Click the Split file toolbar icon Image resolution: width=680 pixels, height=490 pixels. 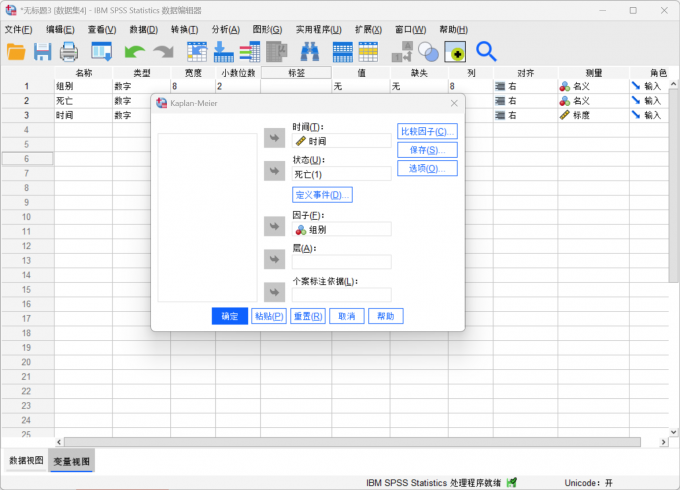tap(402, 52)
